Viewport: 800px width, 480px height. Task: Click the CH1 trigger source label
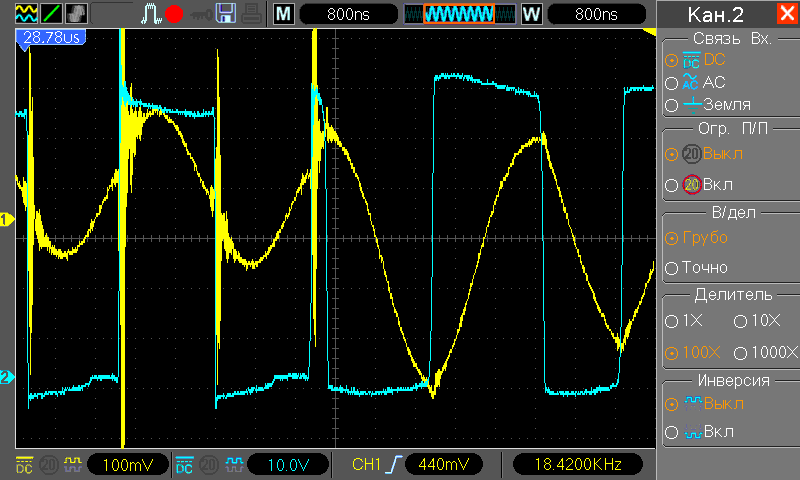(366, 464)
